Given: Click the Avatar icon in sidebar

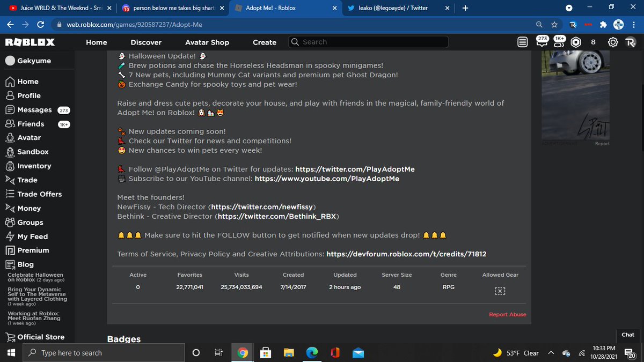Looking at the screenshot, I should 10,138.
